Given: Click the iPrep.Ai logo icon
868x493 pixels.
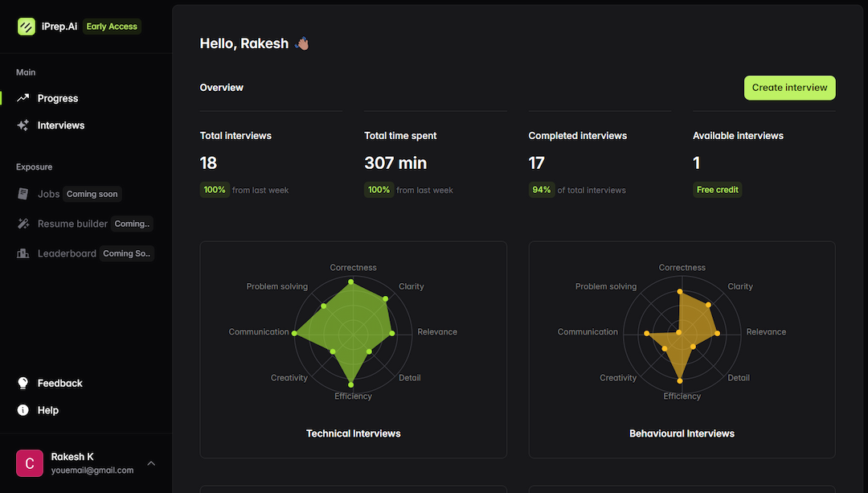Looking at the screenshot, I should point(27,27).
